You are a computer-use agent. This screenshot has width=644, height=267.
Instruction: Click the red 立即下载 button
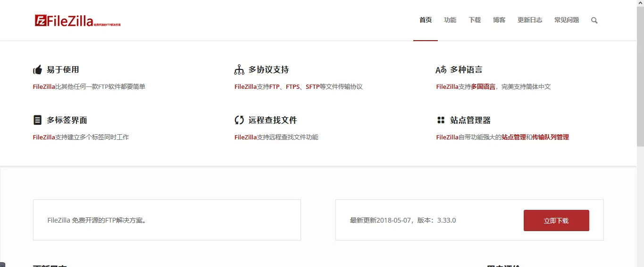point(556,221)
